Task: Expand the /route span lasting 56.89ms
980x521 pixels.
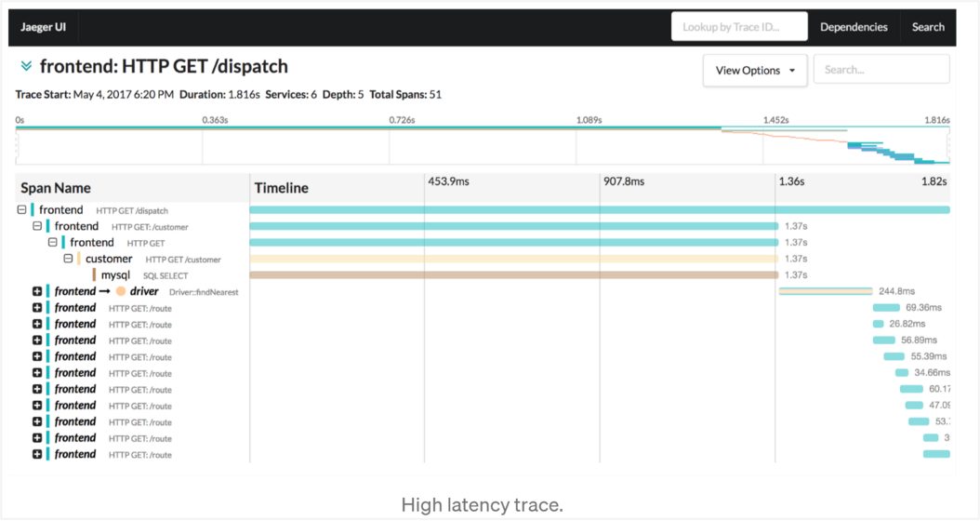Action: tap(37, 341)
